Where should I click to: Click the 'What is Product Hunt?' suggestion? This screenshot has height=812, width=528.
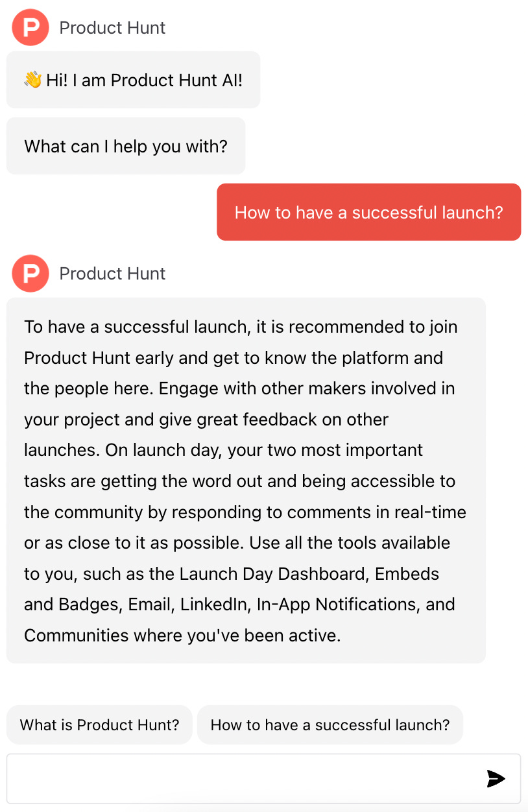[x=99, y=724]
